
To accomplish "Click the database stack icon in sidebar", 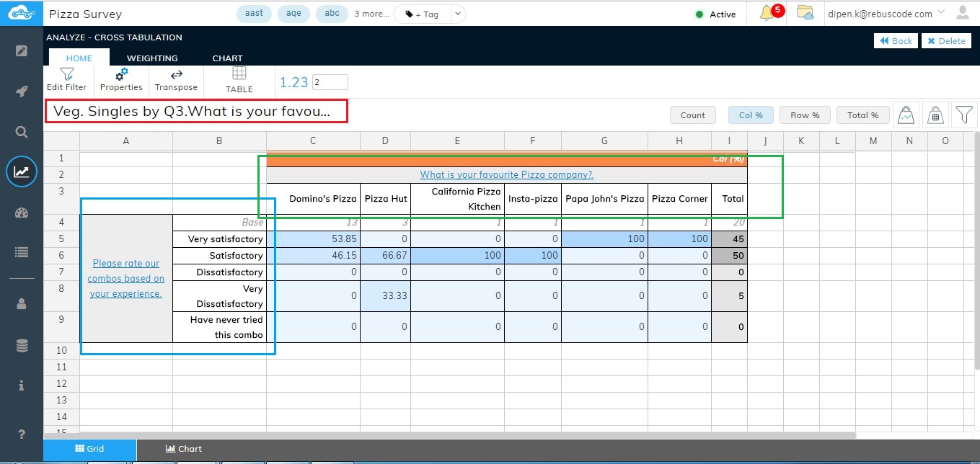I will [22, 345].
